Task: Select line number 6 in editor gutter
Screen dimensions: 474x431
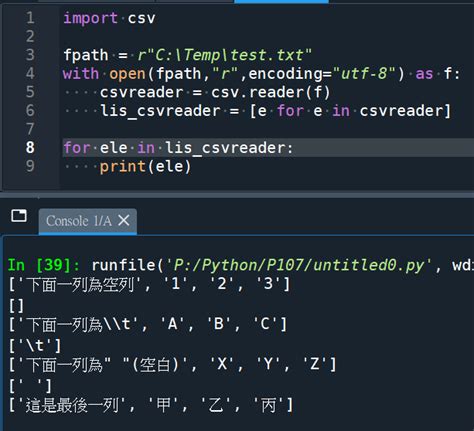Action: tap(30, 110)
